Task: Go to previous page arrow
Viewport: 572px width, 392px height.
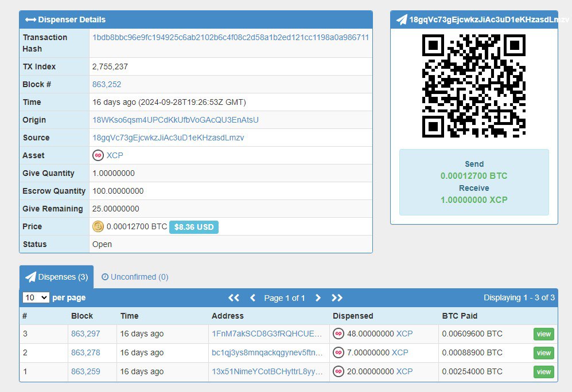Action: coord(252,298)
